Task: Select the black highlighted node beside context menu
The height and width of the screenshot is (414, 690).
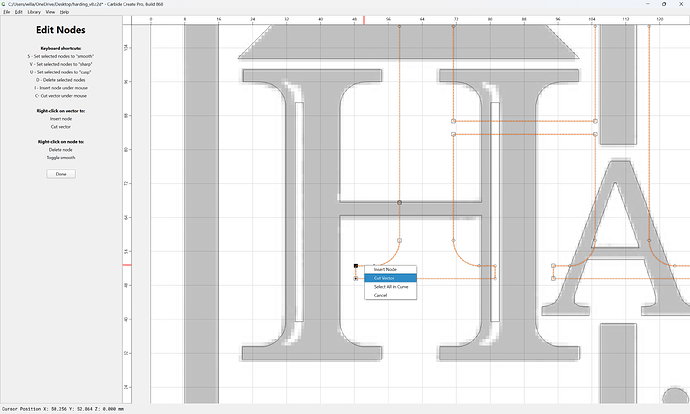Action: [x=356, y=266]
